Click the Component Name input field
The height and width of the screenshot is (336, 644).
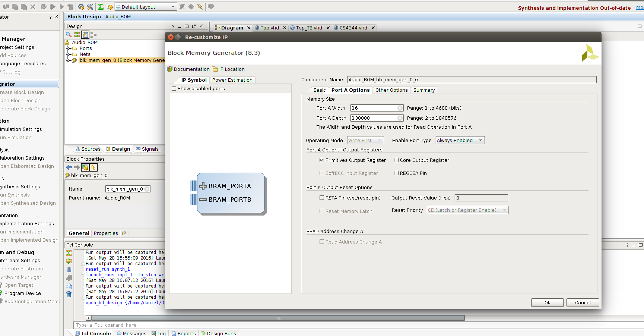coord(472,80)
